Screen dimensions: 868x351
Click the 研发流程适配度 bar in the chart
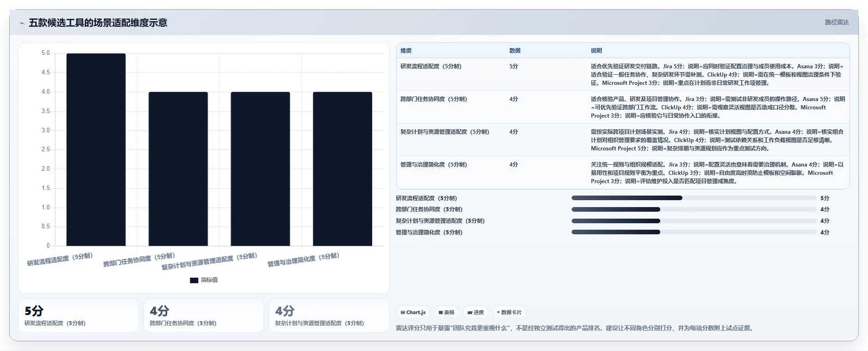(x=96, y=150)
